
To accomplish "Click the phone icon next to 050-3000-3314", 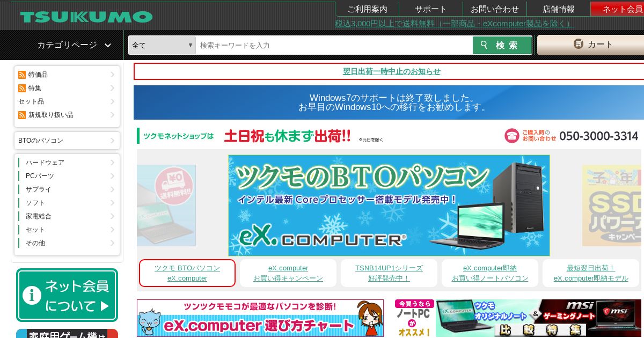I will tap(511, 136).
